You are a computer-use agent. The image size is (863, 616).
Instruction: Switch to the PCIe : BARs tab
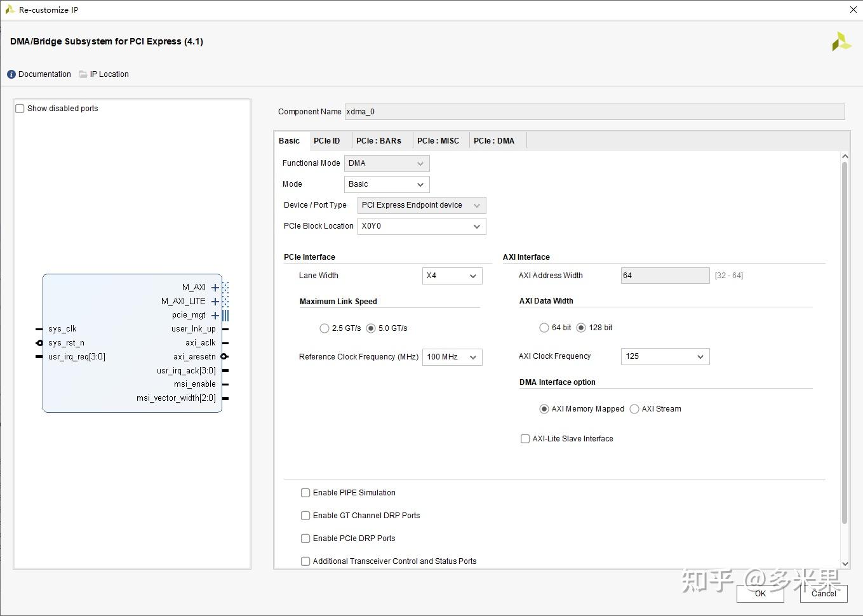pos(378,140)
